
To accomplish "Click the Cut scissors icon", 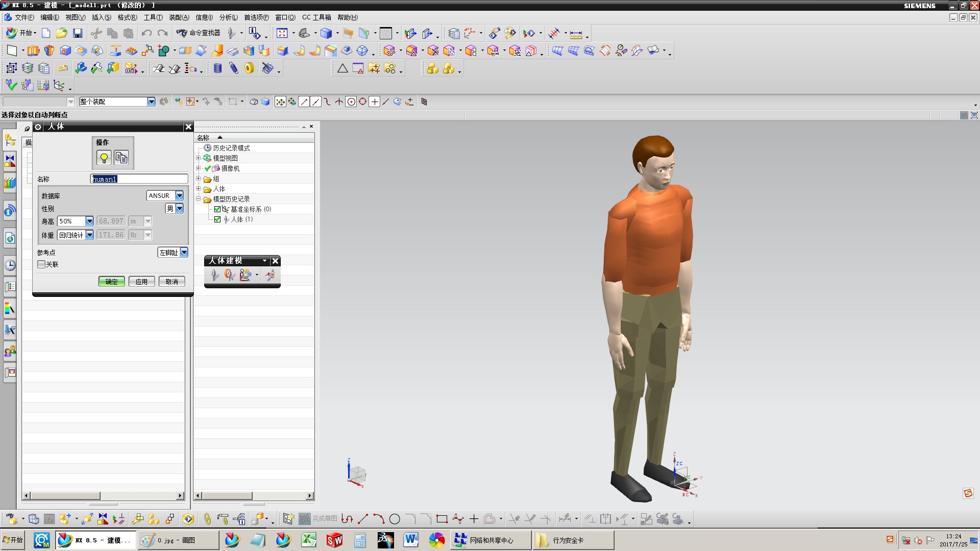I will pos(96,33).
